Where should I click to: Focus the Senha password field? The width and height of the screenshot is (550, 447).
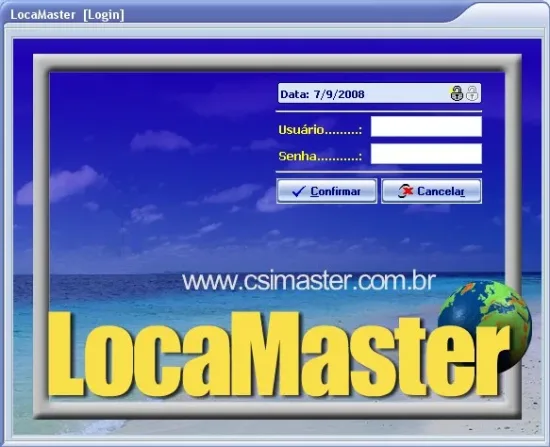point(426,154)
